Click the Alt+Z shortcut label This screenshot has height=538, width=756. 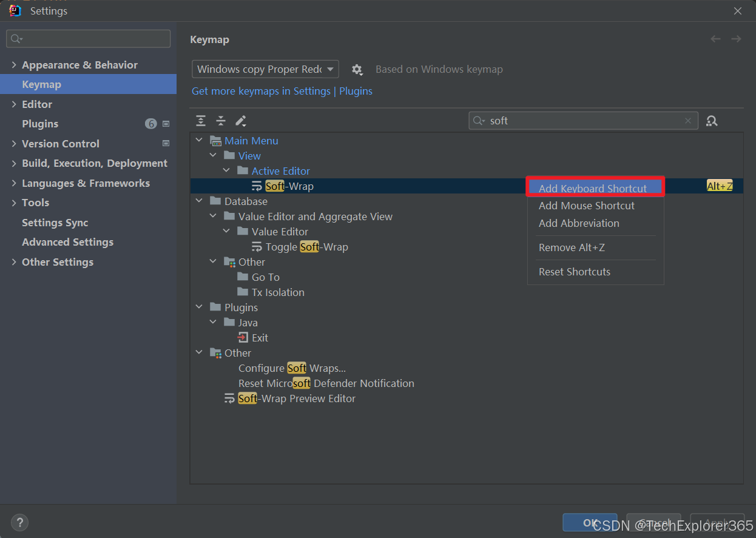(720, 186)
